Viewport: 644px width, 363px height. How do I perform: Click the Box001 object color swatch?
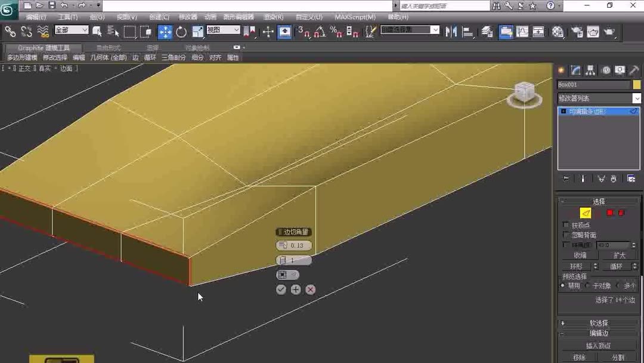point(637,84)
